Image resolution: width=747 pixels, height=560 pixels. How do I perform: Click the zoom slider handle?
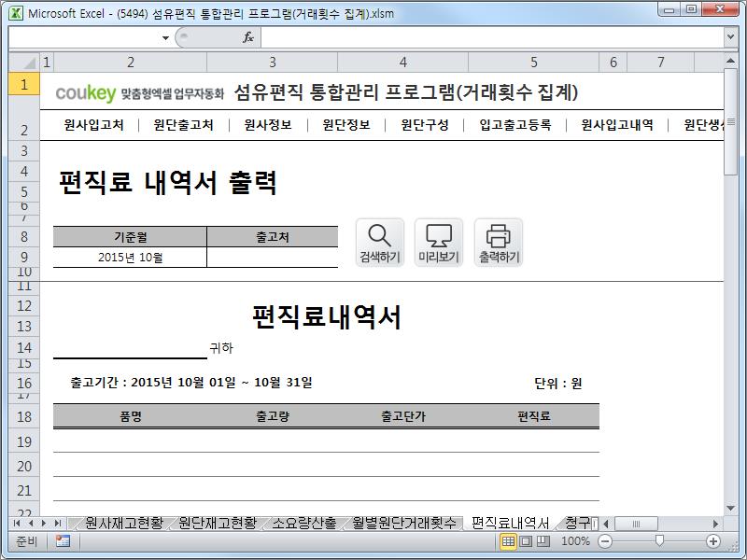coord(659,540)
